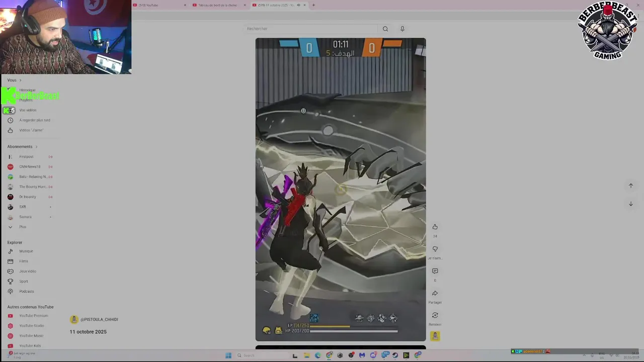Expand subscriptions list with Plus chevron
The height and width of the screenshot is (362, 644).
coord(10,227)
